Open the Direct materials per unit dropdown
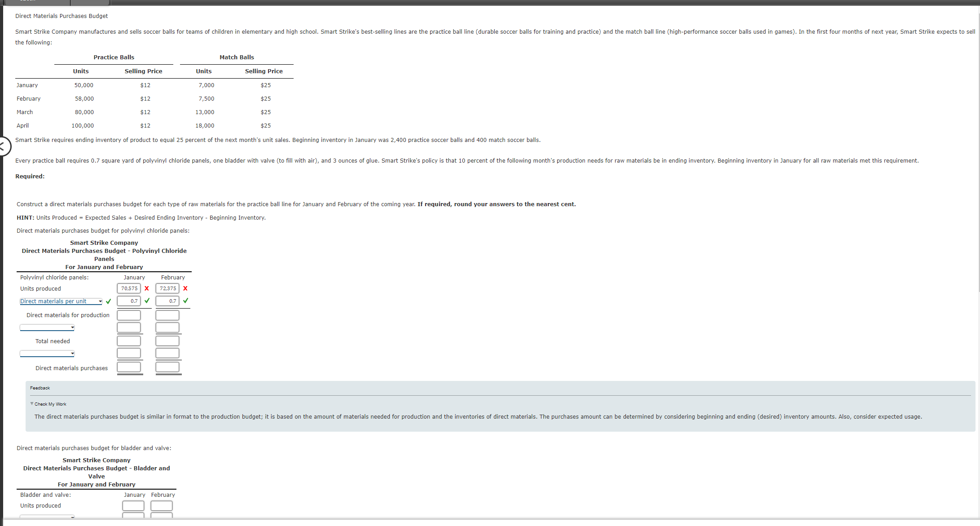 pyautogui.click(x=61, y=301)
